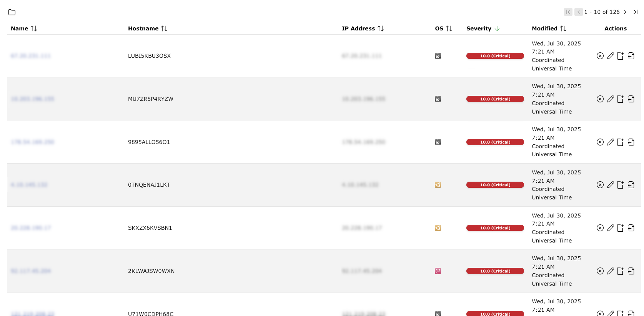Click the OS icon for host LUBI5KBU3OSX

point(438,56)
